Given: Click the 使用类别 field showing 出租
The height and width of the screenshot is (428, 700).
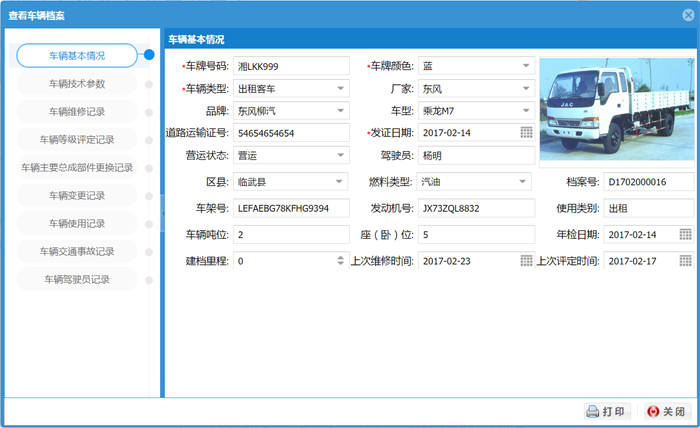Looking at the screenshot, I should tap(649, 208).
